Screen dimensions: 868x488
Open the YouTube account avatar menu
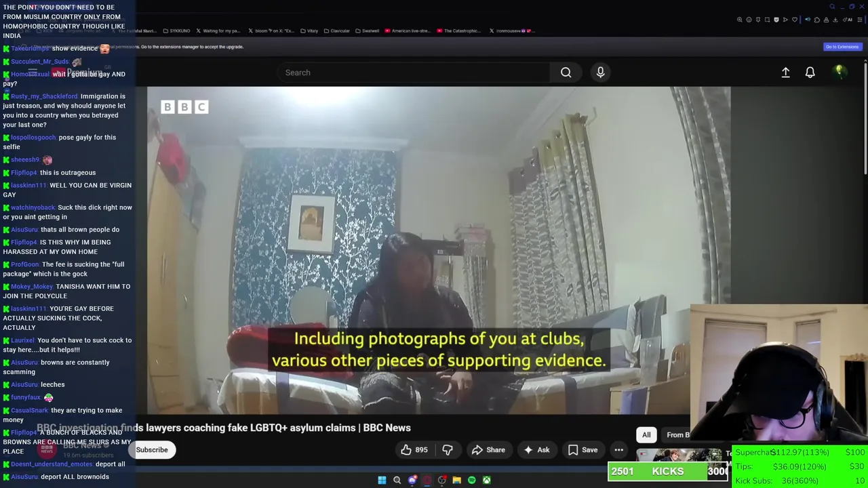tap(840, 72)
